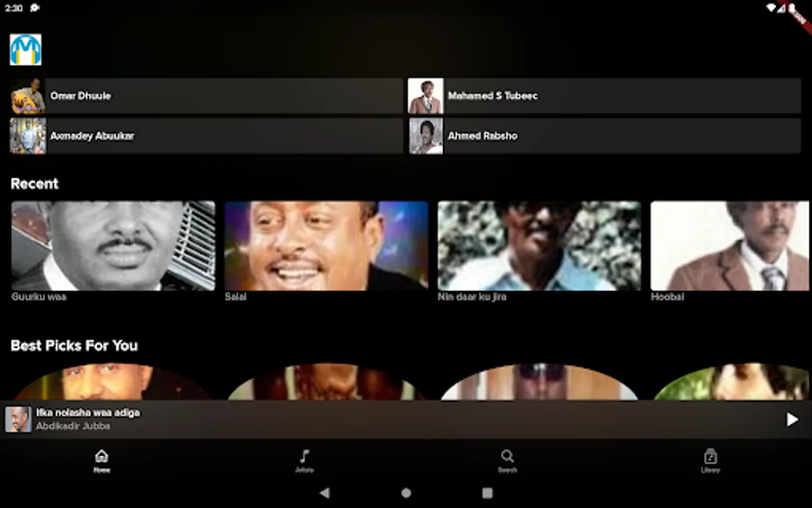Open fourth Best Picks circular image
Screen dimensions: 812x508
(732, 382)
